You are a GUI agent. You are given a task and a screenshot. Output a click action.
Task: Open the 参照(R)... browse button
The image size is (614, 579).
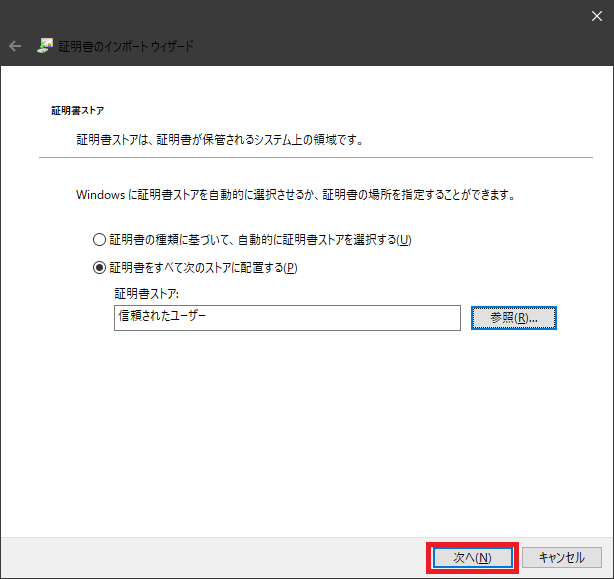pyautogui.click(x=514, y=318)
